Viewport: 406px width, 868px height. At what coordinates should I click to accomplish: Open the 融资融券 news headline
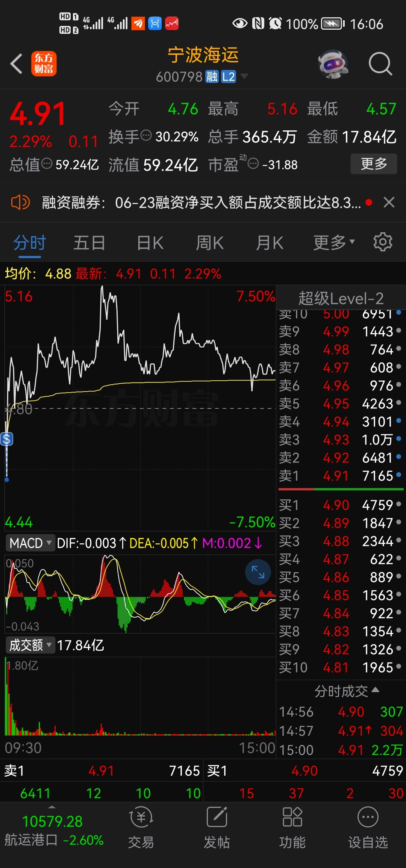click(x=201, y=203)
